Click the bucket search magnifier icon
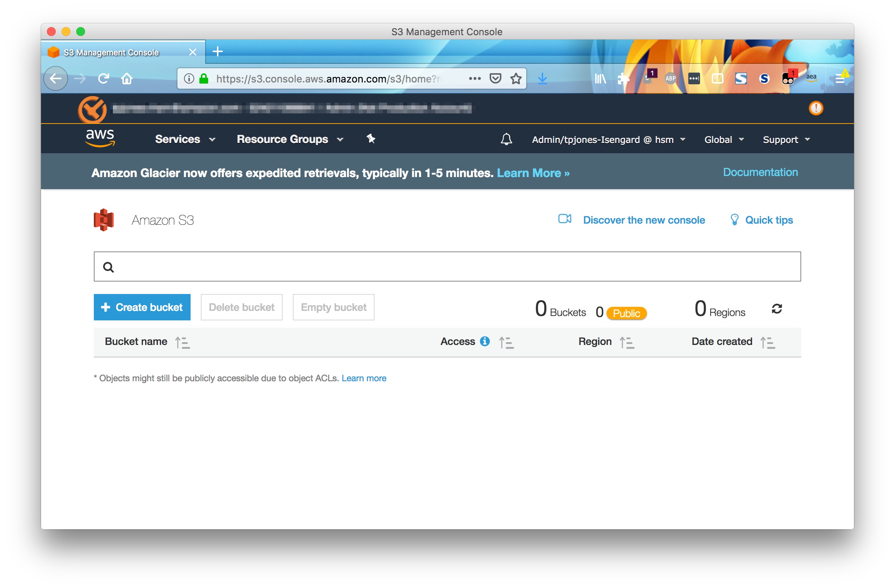 108,267
